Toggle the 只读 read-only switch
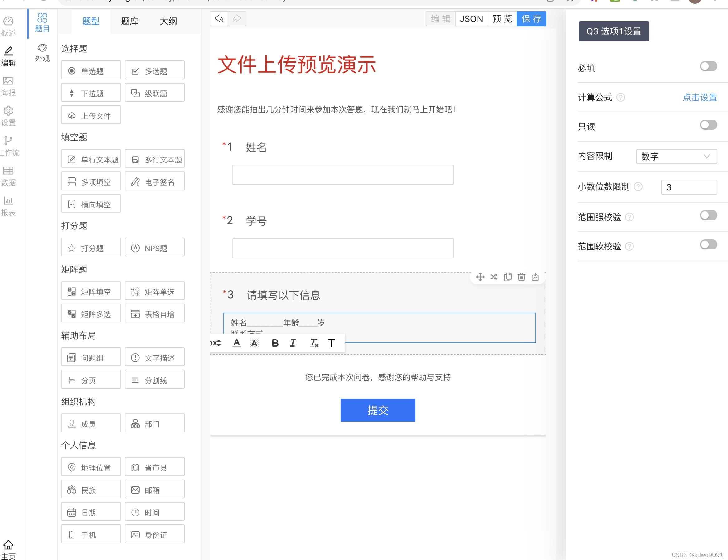Viewport: 728px width, 560px height. 708,125
